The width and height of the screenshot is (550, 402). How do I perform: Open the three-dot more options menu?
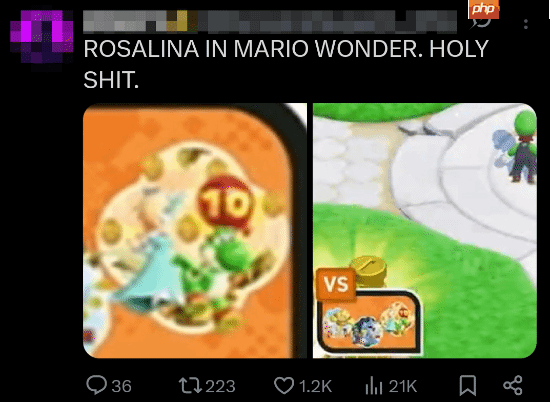pyautogui.click(x=525, y=24)
